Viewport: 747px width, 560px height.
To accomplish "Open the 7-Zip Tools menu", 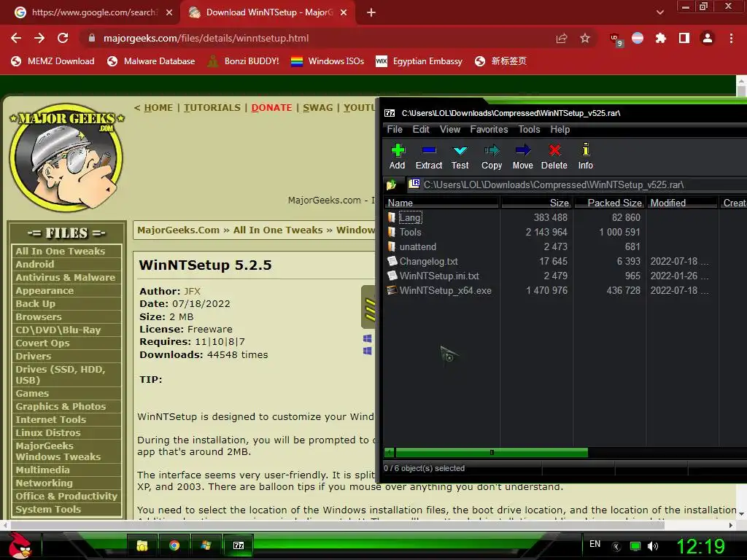I will [x=529, y=130].
